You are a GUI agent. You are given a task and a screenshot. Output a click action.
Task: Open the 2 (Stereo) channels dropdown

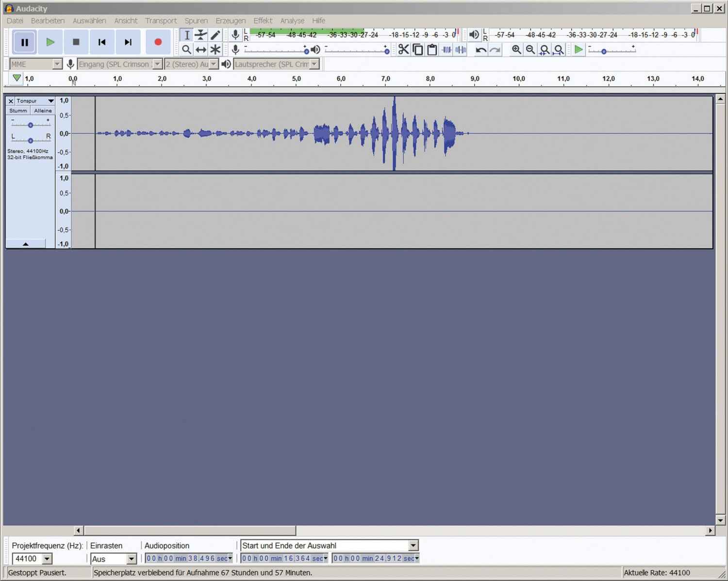214,64
